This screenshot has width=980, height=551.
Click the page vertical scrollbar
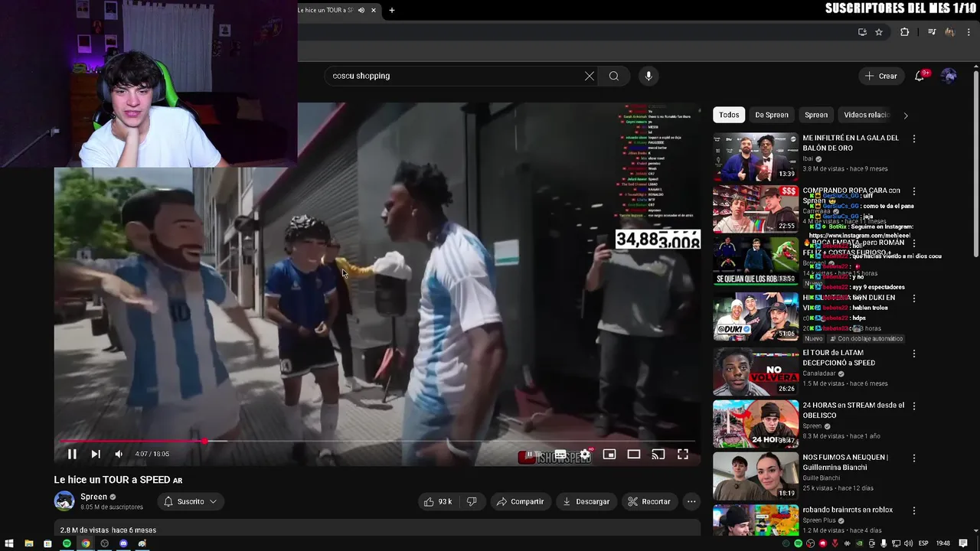(975, 164)
